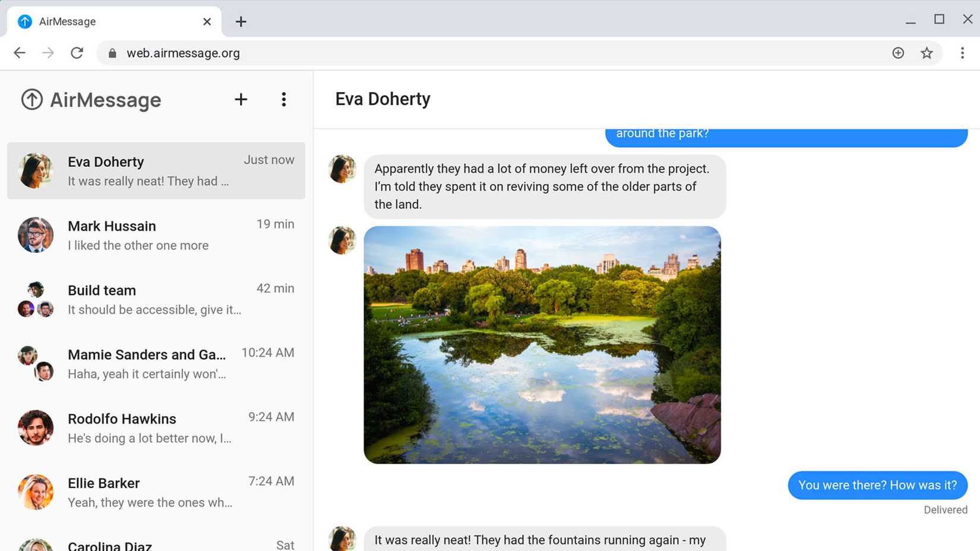Bookmark this page with star icon
Image resolution: width=980 pixels, height=551 pixels.
click(927, 53)
